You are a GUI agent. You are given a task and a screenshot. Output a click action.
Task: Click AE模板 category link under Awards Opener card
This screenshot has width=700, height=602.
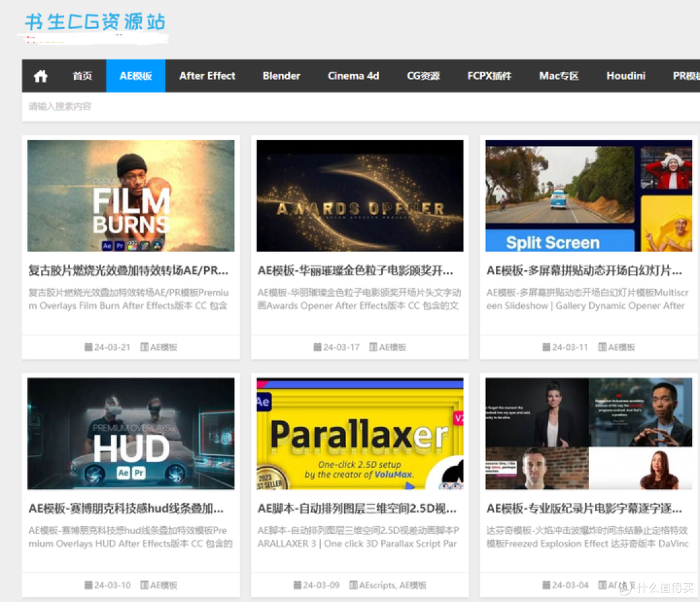[393, 347]
